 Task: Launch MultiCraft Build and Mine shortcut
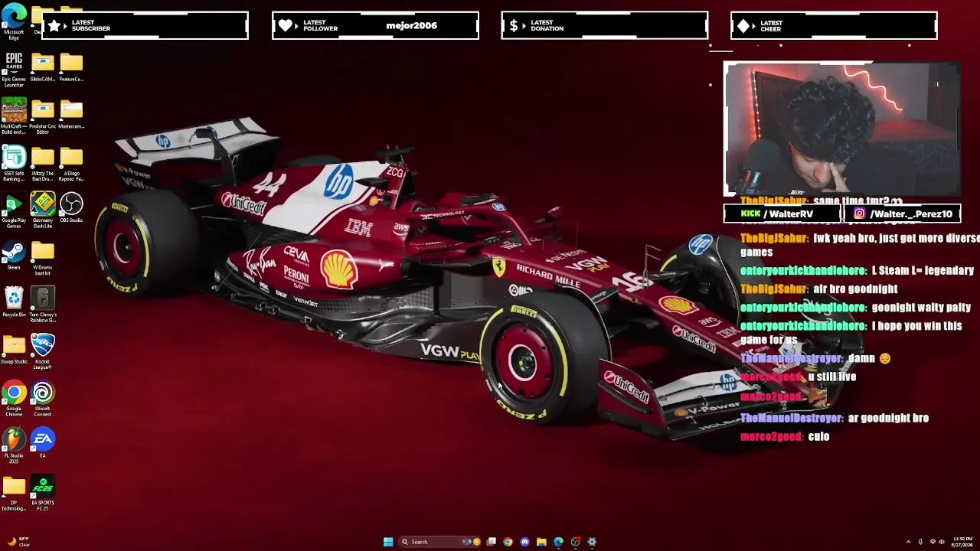coord(14,116)
